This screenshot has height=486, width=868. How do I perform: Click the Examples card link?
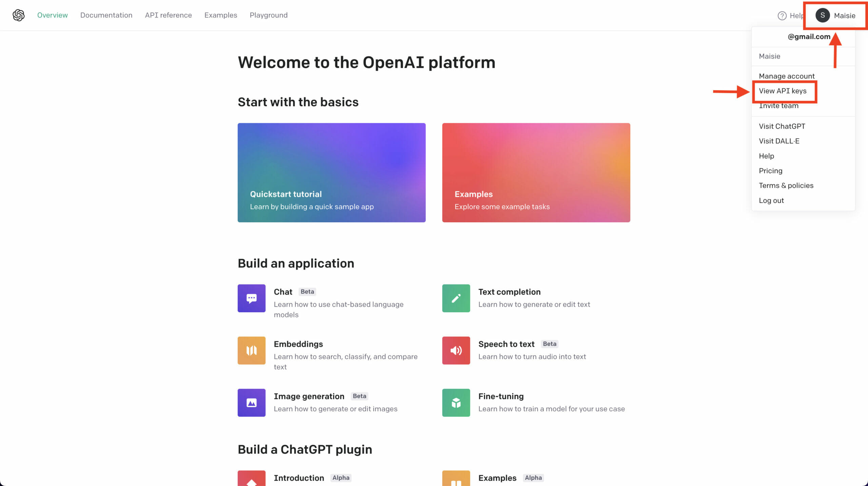coord(536,172)
